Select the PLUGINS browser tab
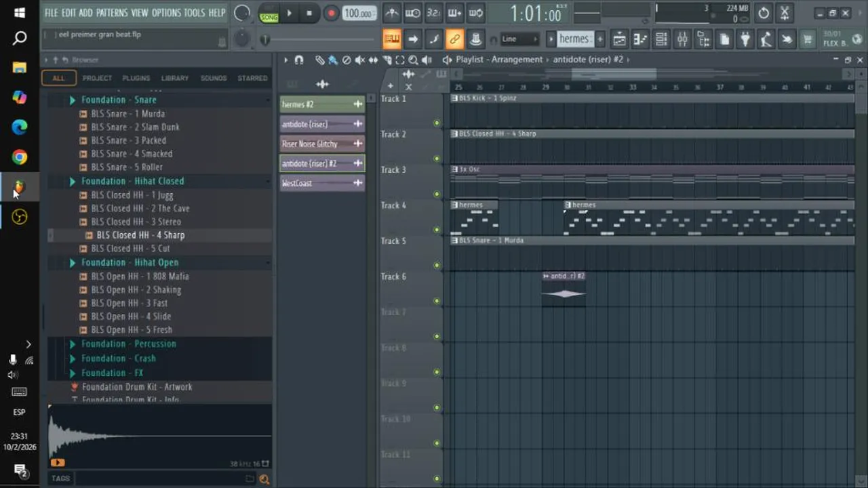Image resolution: width=868 pixels, height=488 pixels. (136, 78)
